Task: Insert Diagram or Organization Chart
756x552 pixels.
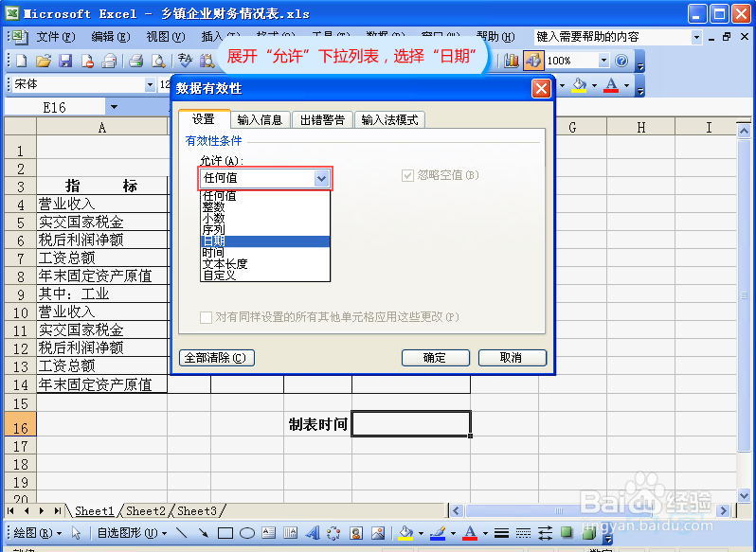Action: [333, 533]
